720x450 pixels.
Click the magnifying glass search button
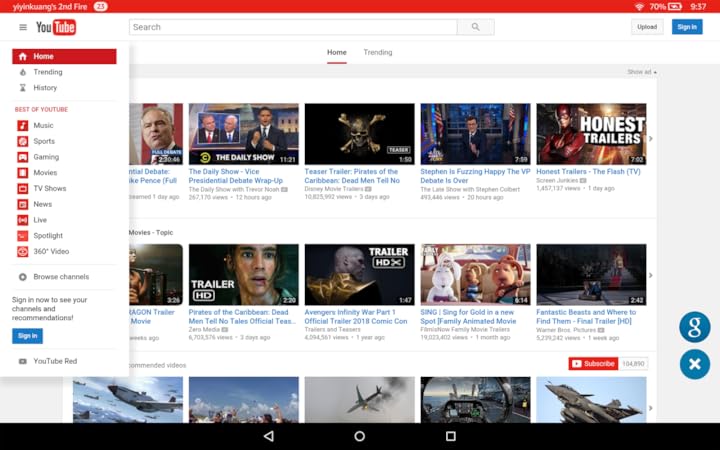(476, 27)
